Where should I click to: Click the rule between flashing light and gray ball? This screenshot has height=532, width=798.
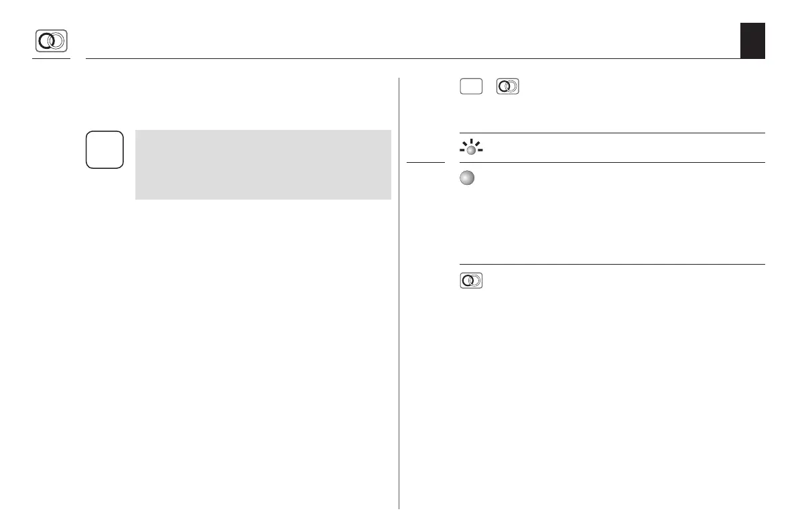coord(612,163)
